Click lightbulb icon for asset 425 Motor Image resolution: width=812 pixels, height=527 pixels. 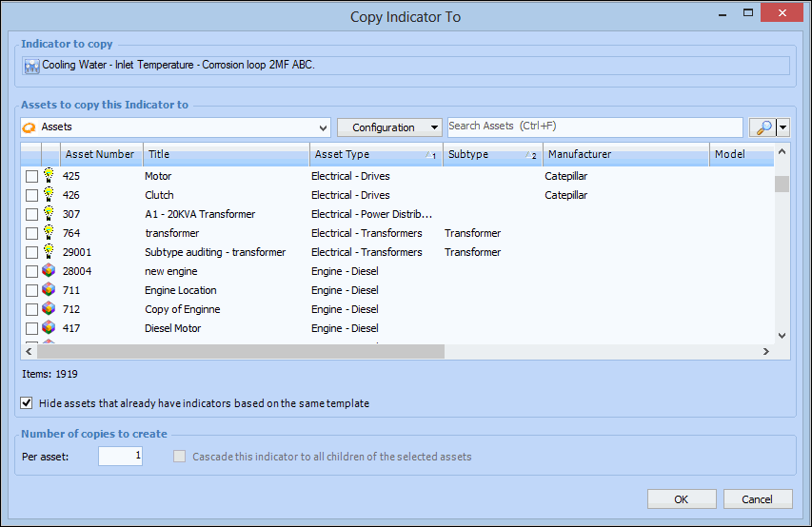click(x=49, y=176)
